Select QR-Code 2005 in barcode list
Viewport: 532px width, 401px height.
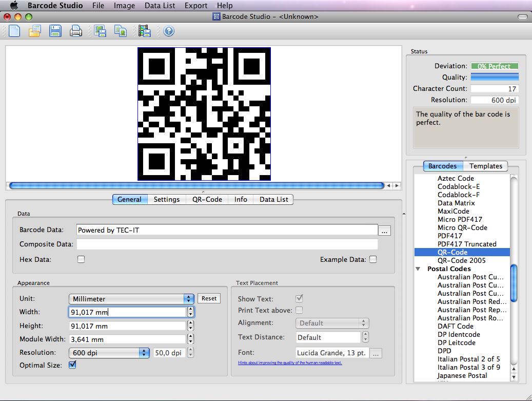[462, 260]
